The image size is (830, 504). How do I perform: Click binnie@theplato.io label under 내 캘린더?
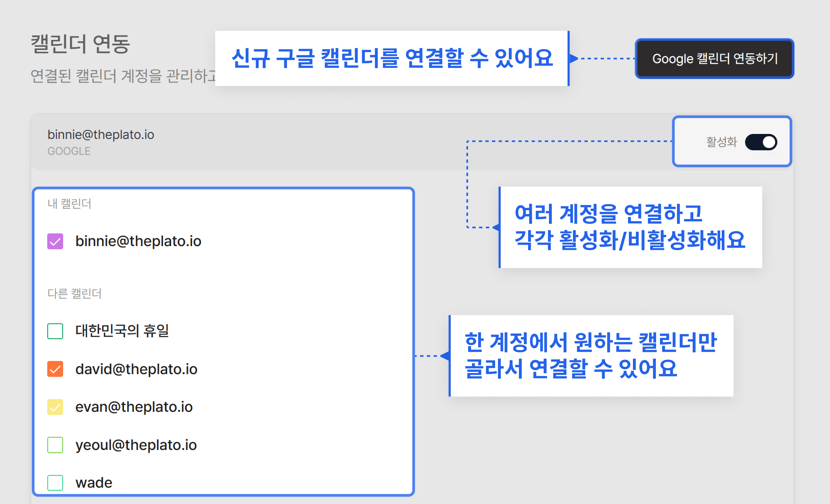138,241
